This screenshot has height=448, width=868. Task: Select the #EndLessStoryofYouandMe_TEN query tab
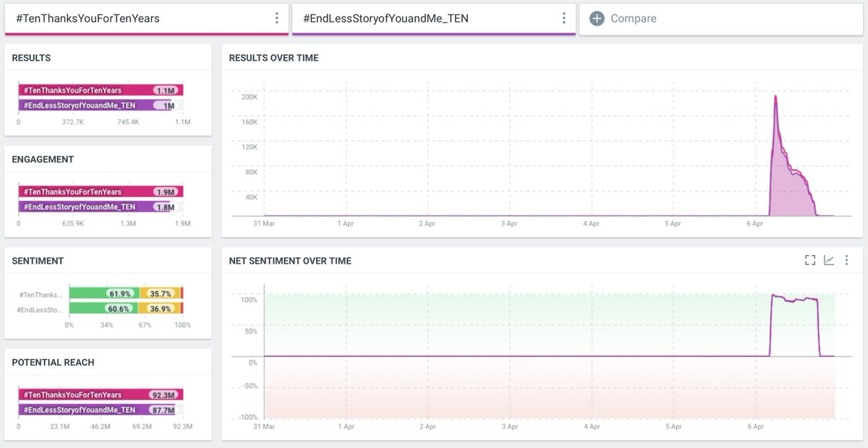click(434, 19)
